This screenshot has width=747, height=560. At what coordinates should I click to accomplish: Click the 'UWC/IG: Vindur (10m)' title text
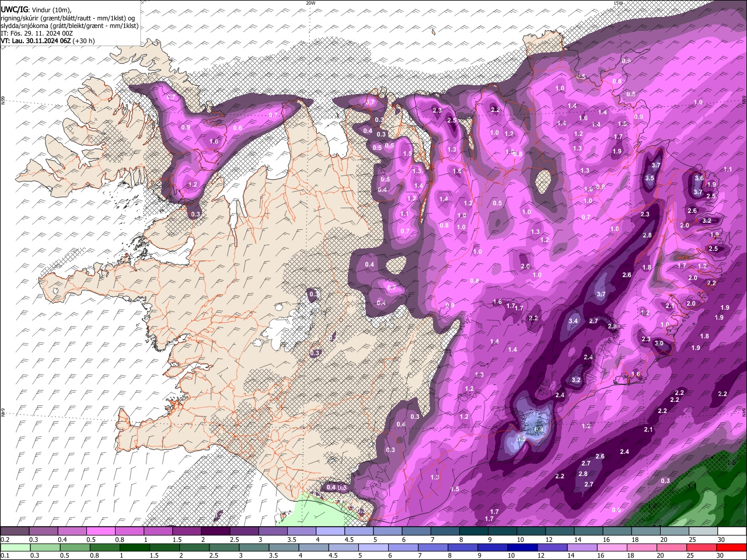pyautogui.click(x=36, y=10)
